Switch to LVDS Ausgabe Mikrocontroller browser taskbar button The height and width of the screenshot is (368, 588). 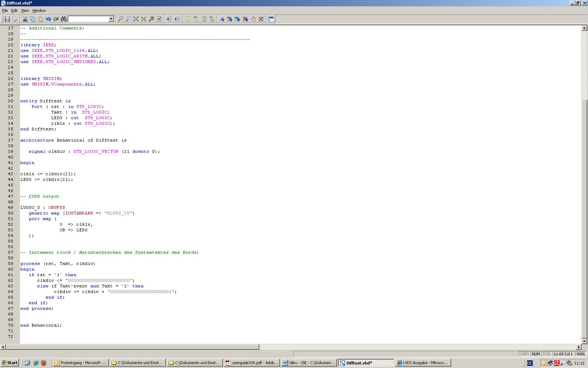tap(423, 363)
